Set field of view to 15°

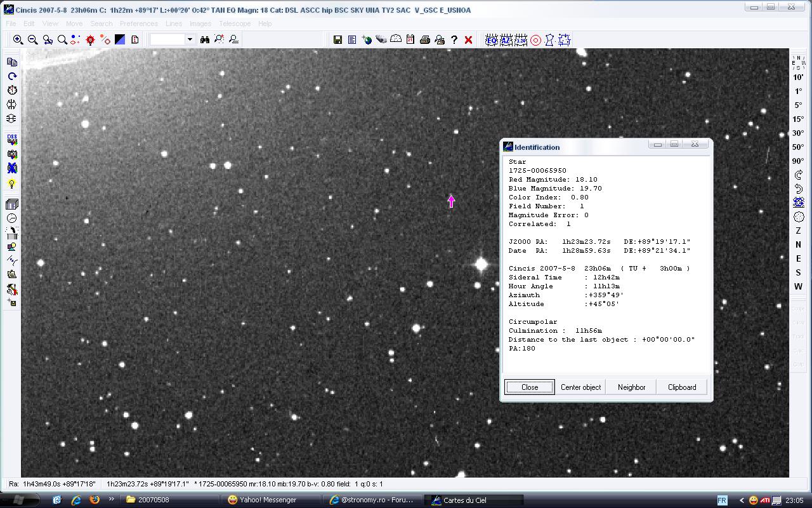tap(798, 119)
